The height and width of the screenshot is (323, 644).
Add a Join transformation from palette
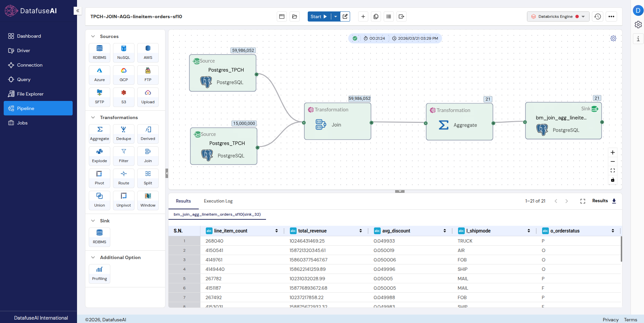148,156
